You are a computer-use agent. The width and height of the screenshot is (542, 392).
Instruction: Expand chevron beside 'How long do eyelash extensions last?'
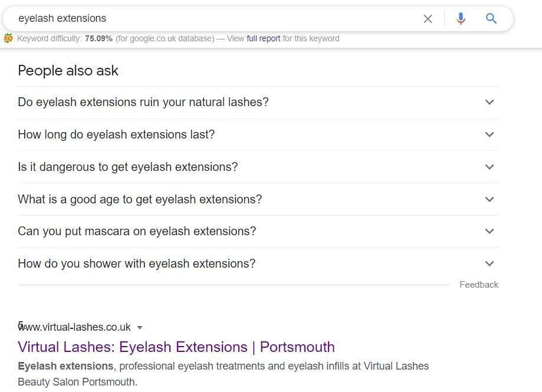point(489,134)
